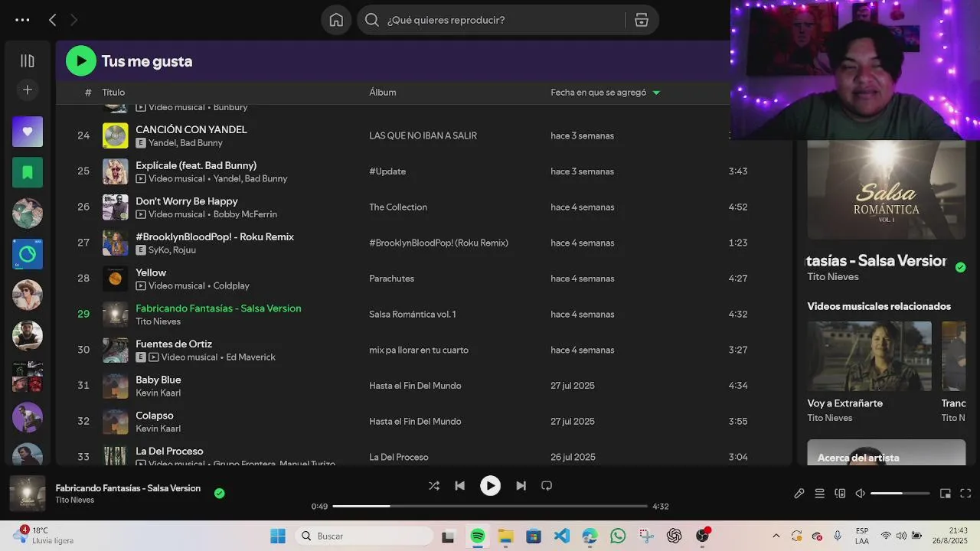
Task: Select track Fuentes de Ortiz
Action: coord(174,344)
